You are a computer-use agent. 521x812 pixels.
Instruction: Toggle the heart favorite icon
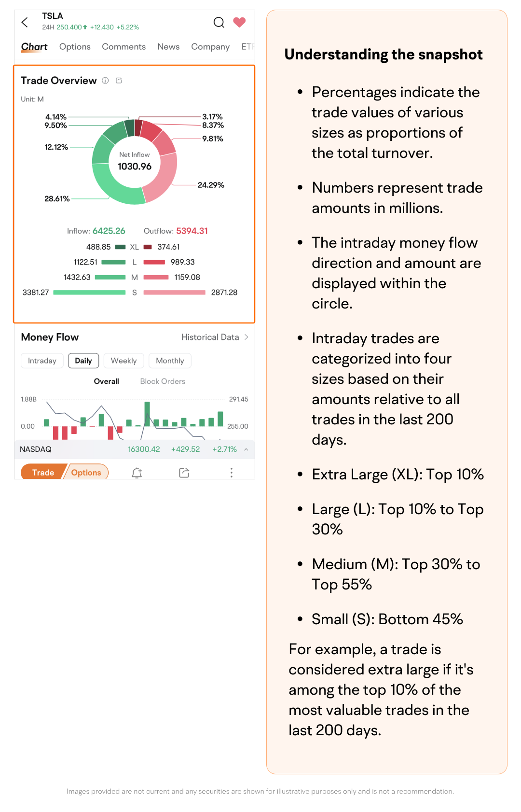239,22
